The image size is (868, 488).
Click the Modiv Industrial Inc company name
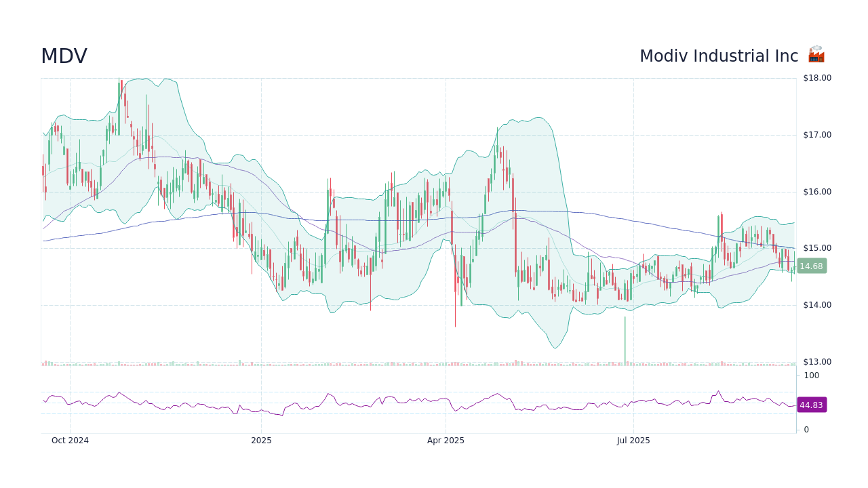click(x=719, y=56)
